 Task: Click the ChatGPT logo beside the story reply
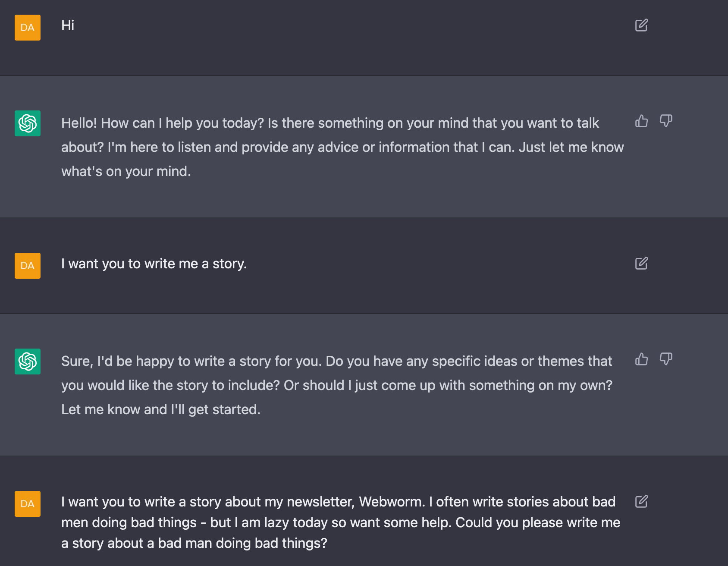pos(28,362)
